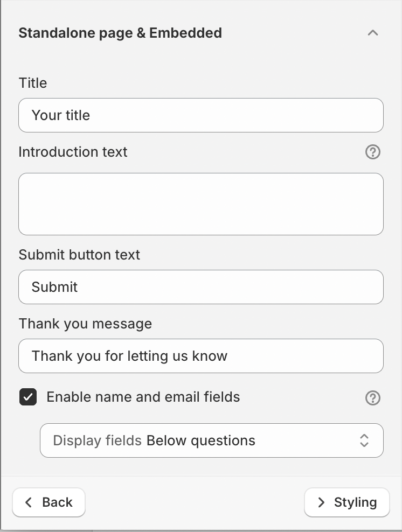Click the Introduction text label
The height and width of the screenshot is (532, 402).
click(73, 152)
